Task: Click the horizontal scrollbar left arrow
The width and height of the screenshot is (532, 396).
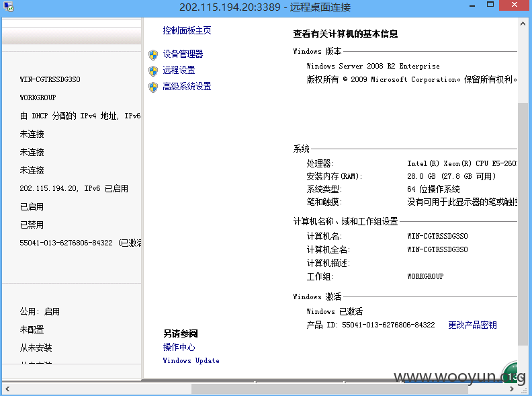Action: 7,389
